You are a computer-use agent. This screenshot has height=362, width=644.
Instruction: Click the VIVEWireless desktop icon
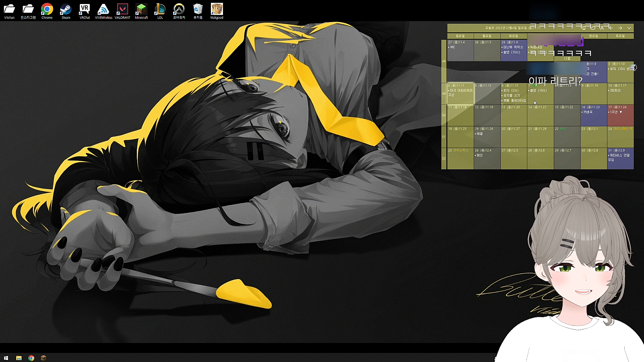[103, 11]
